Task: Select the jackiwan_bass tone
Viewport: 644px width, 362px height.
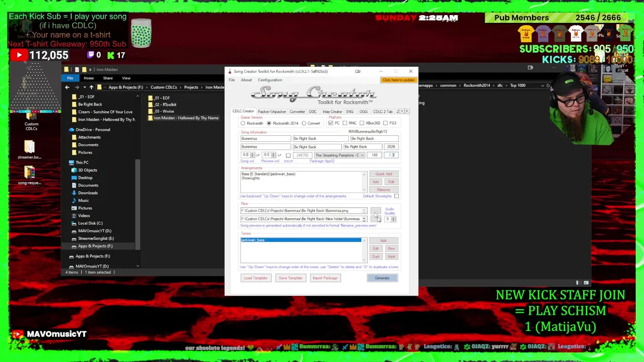Action: pyautogui.click(x=301, y=240)
